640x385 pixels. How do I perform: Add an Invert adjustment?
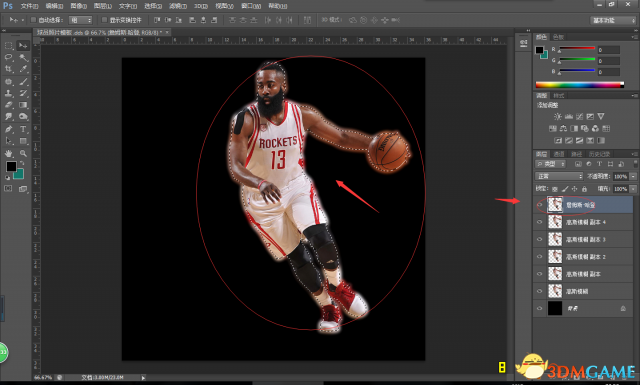[x=558, y=140]
